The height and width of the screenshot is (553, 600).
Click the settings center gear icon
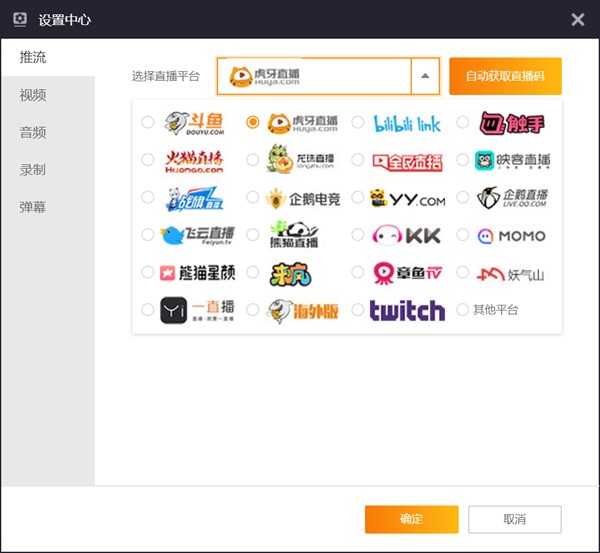click(x=20, y=19)
